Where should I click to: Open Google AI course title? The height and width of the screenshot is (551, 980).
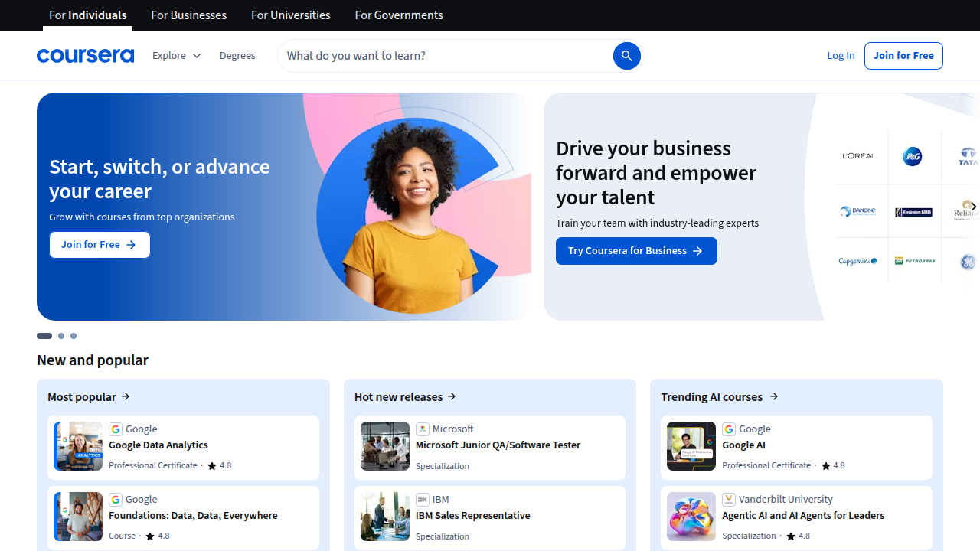[743, 445]
